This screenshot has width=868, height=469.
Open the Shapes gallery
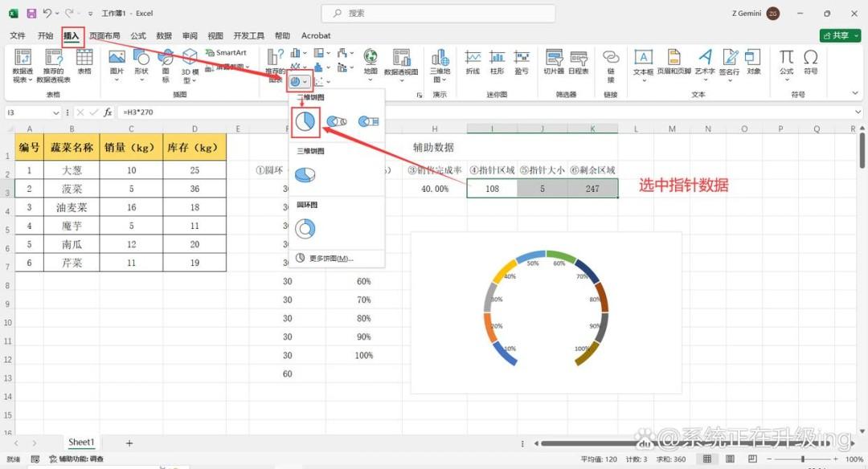pyautogui.click(x=141, y=65)
